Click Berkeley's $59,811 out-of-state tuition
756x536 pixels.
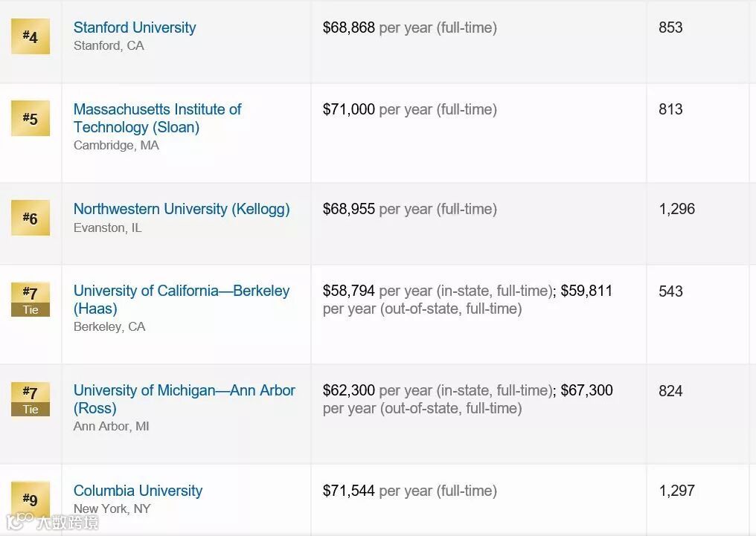586,291
